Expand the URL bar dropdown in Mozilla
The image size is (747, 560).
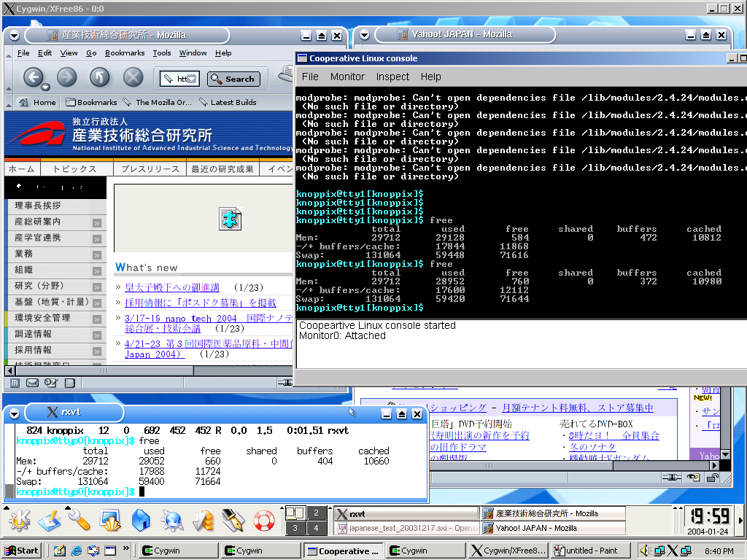click(x=192, y=79)
